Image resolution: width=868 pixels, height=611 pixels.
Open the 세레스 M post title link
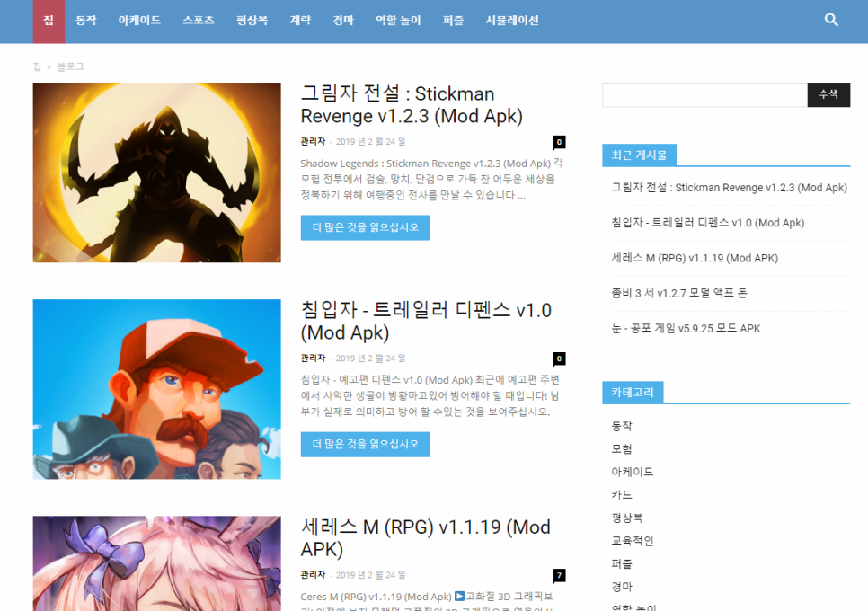pos(425,537)
